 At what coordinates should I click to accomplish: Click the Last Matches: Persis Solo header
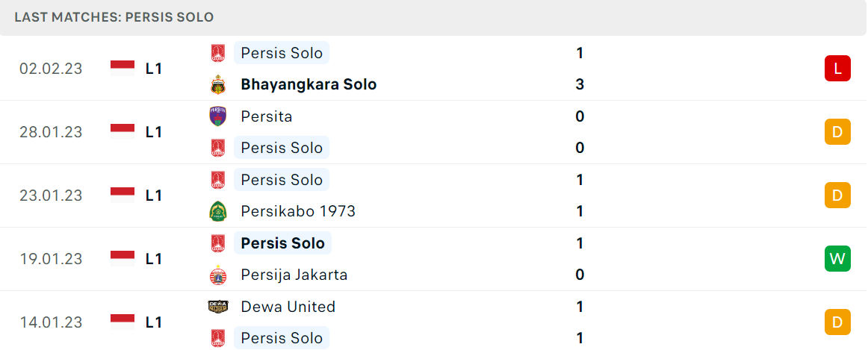click(114, 17)
